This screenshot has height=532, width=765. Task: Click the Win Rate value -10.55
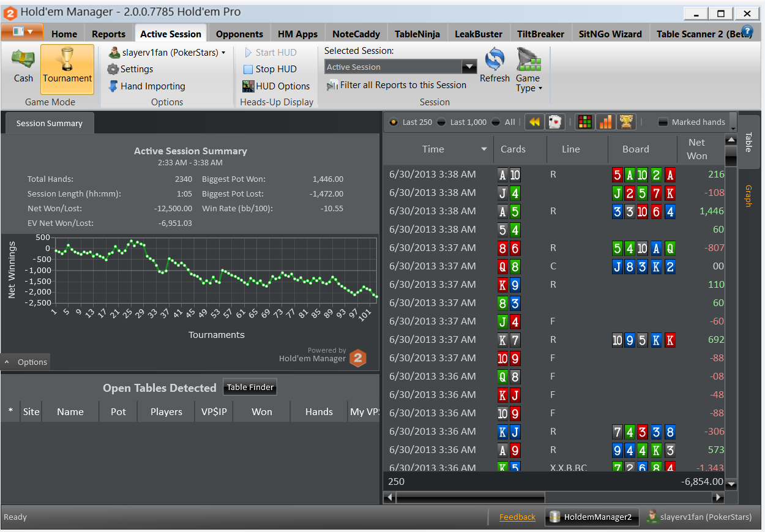tap(332, 209)
